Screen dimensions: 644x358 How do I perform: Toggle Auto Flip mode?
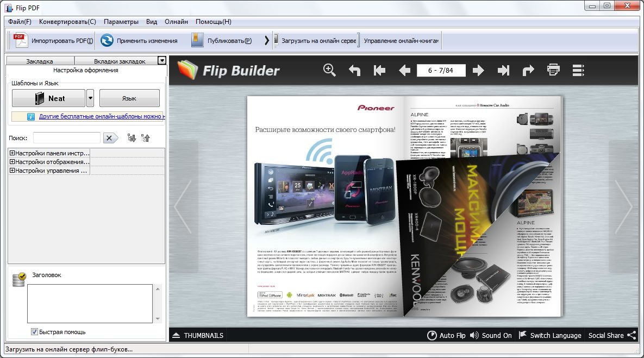(446, 335)
